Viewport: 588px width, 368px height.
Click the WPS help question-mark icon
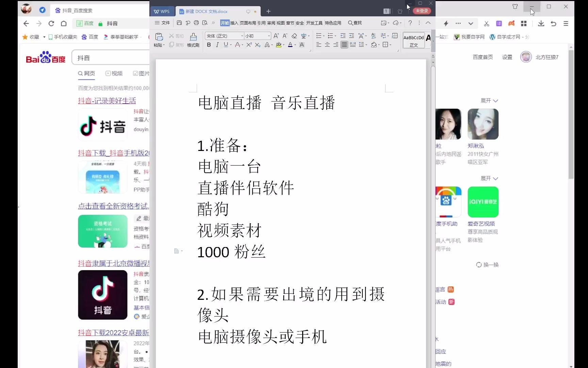tap(410, 23)
